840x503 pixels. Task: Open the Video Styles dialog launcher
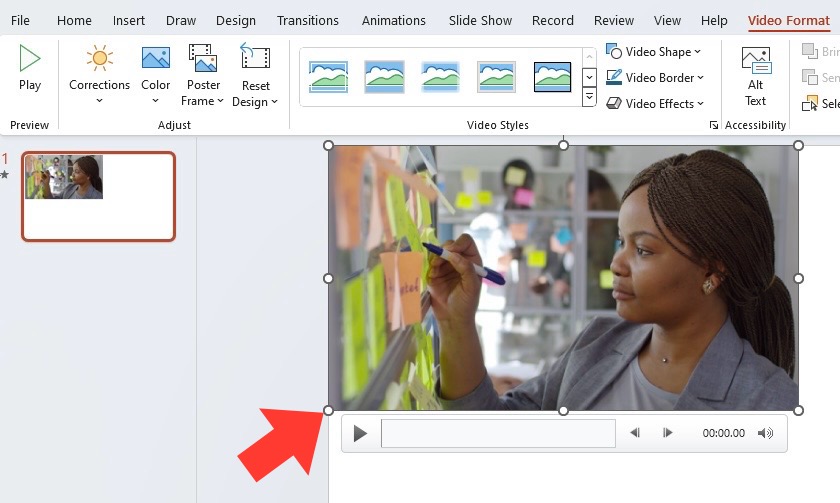(x=714, y=125)
